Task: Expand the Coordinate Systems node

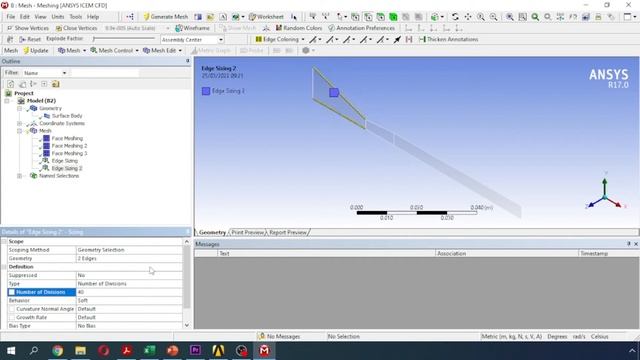Action: pyautogui.click(x=19, y=123)
